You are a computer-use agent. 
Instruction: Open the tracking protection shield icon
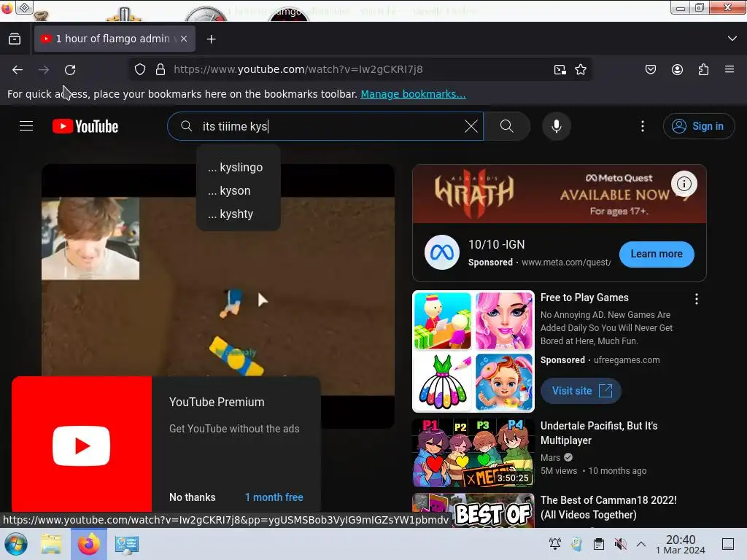point(140,69)
